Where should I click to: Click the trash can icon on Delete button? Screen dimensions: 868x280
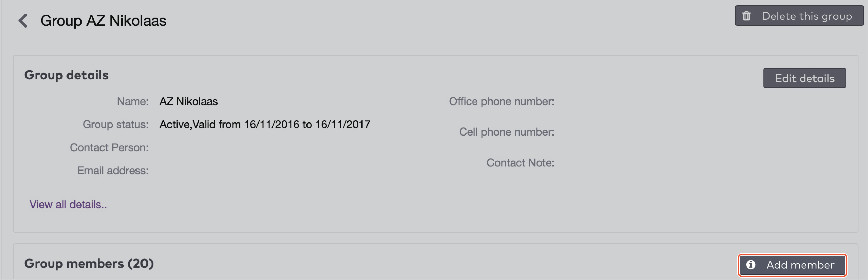[747, 15]
